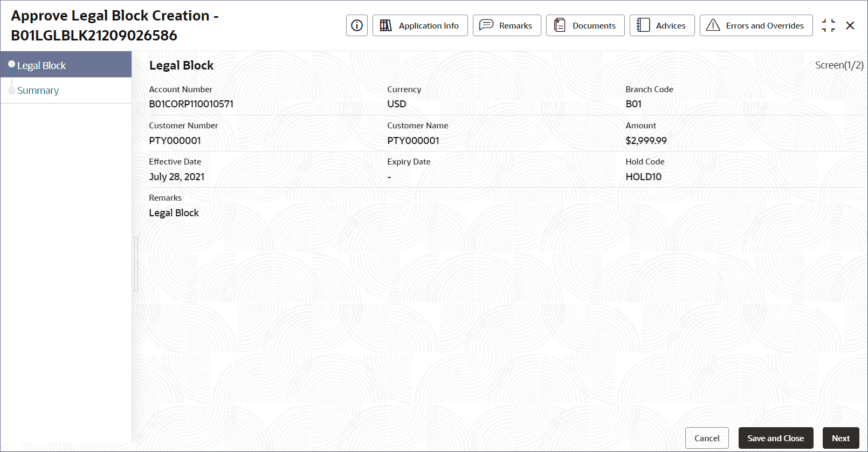Image resolution: width=868 pixels, height=452 pixels.
Task: Open the Remarks button
Action: coord(507,25)
